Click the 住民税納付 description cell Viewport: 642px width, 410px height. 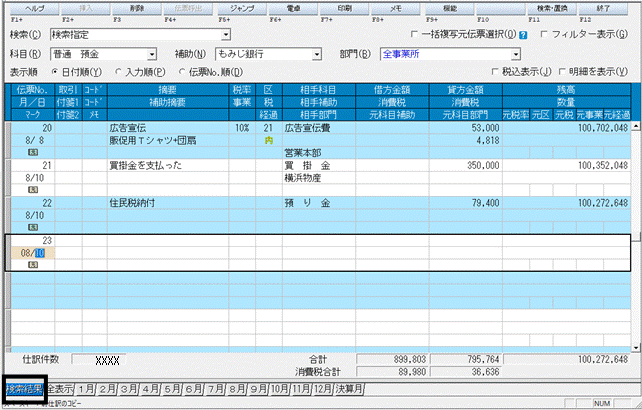[x=168, y=203]
